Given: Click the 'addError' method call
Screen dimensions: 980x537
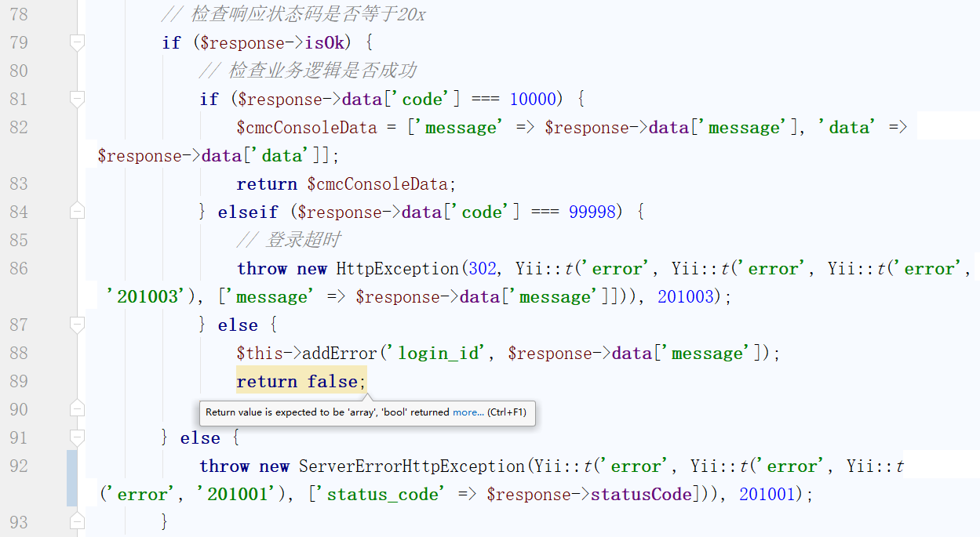Looking at the screenshot, I should 341,353.
